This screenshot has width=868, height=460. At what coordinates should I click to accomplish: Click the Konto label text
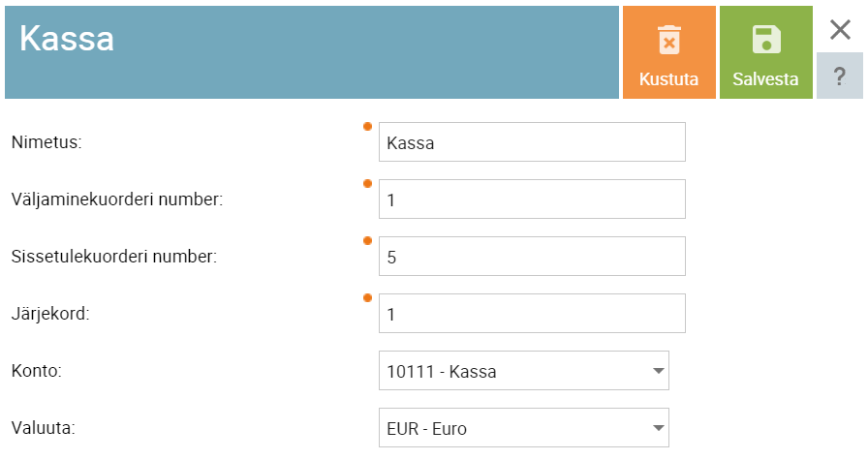click(x=37, y=371)
